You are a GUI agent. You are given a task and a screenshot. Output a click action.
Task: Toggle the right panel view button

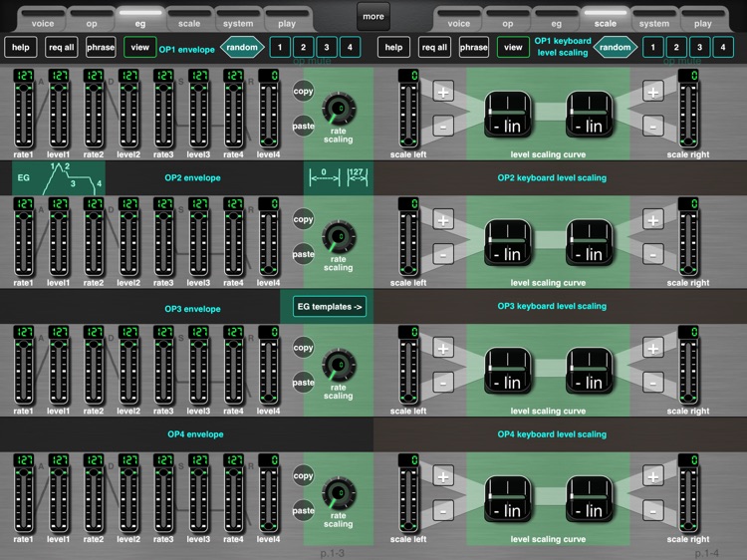click(x=513, y=47)
